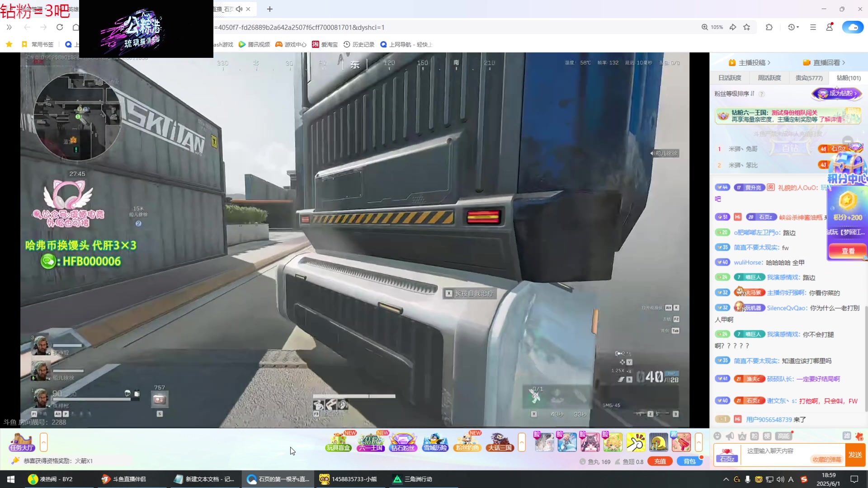Open the emoji picker in chat toolbar

(x=717, y=436)
